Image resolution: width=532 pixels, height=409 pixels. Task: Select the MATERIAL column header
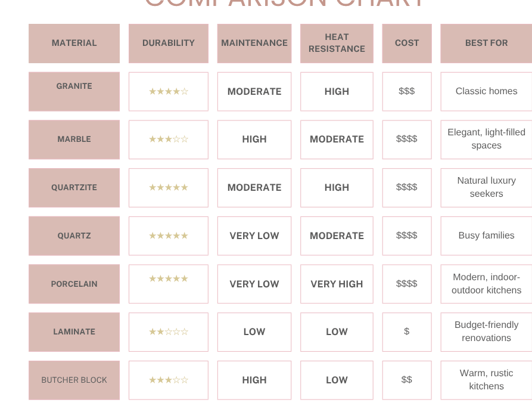tap(74, 43)
